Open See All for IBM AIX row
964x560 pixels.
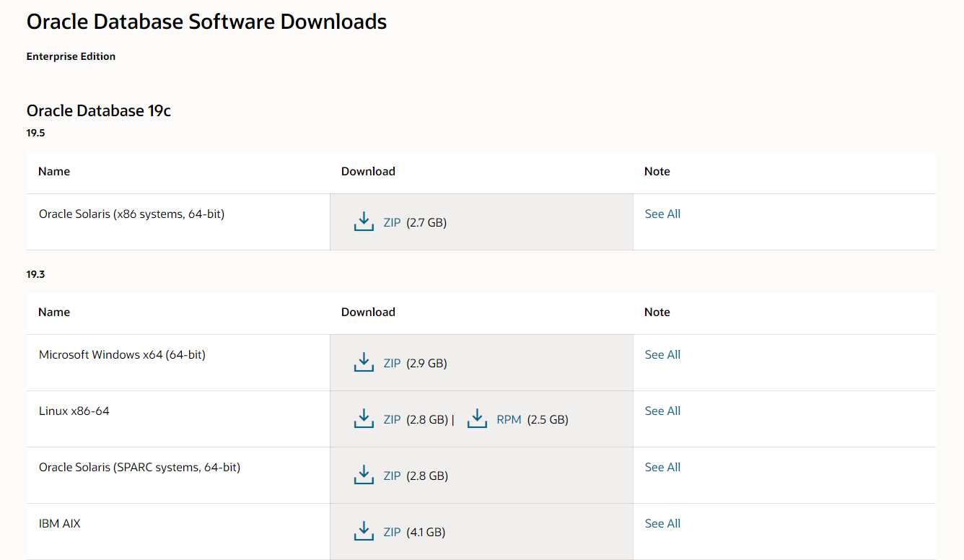pyautogui.click(x=662, y=524)
